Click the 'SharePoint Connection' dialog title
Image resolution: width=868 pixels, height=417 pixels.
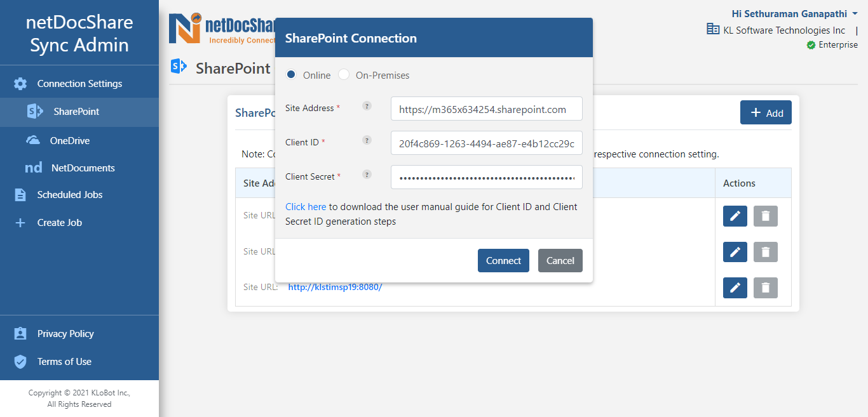(x=351, y=38)
